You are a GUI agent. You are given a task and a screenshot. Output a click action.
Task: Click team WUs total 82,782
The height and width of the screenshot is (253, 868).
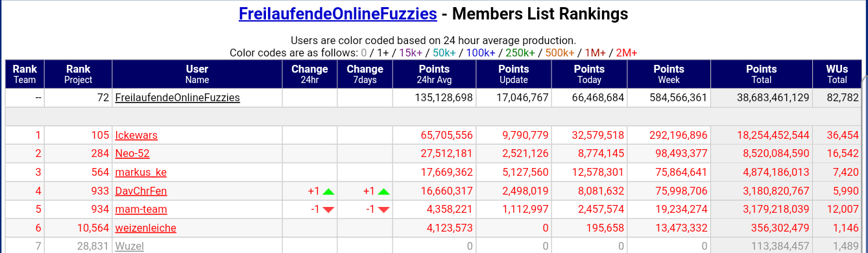843,98
